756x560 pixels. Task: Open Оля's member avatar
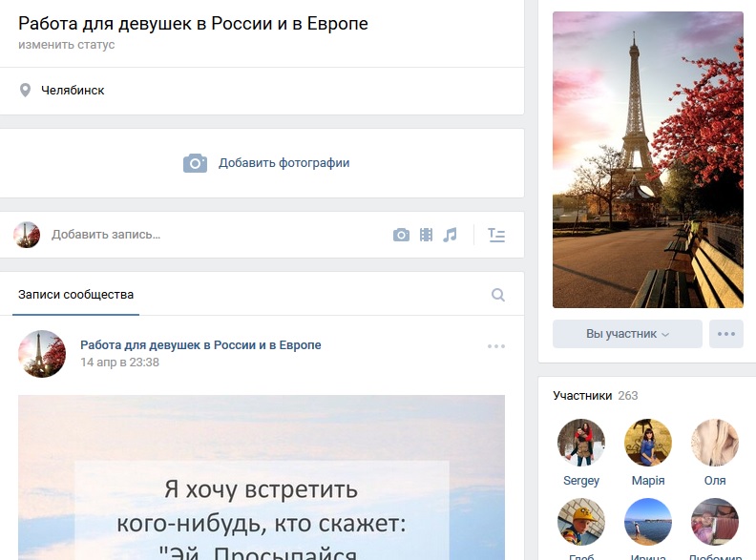click(x=715, y=443)
